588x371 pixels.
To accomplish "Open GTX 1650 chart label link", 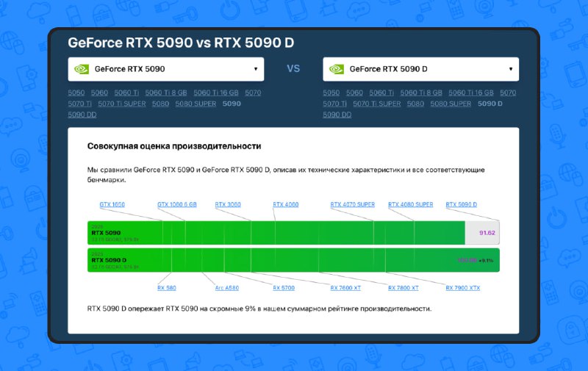I will [x=112, y=205].
